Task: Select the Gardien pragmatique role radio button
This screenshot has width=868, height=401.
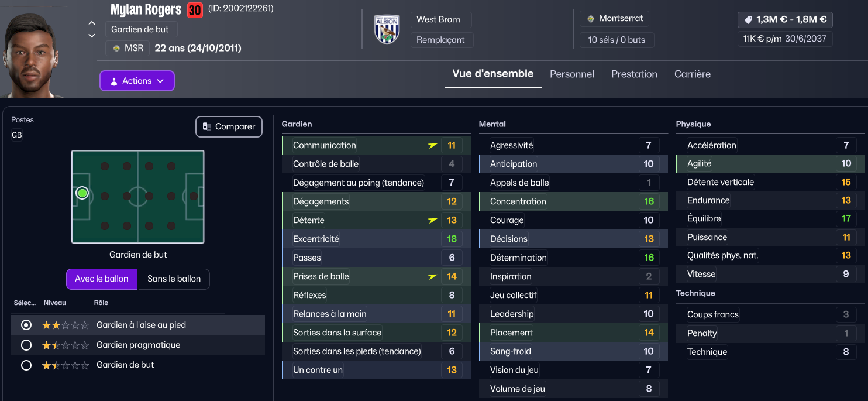Action: point(26,345)
